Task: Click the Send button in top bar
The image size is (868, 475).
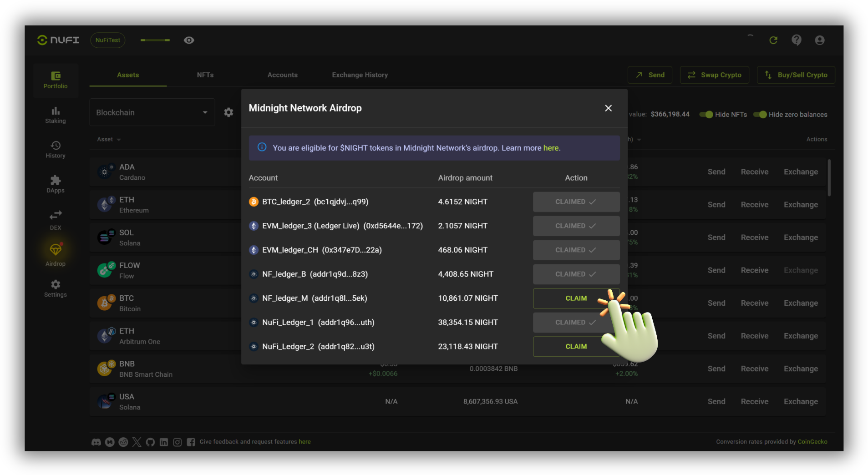Action: tap(650, 75)
